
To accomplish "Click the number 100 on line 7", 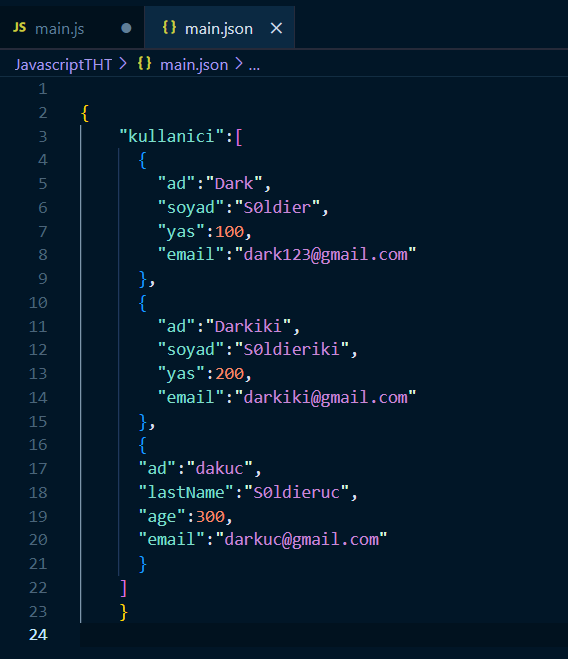I will [x=230, y=232].
